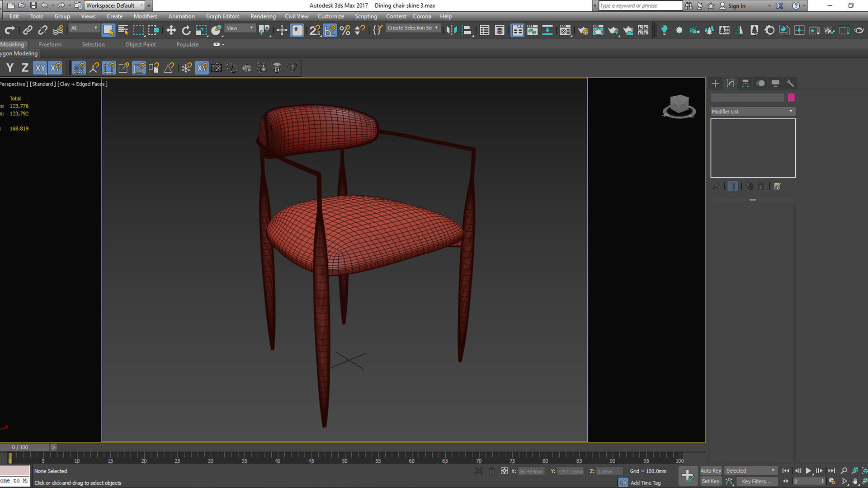Switch to the Freeform ribbon tab

click(x=50, y=44)
